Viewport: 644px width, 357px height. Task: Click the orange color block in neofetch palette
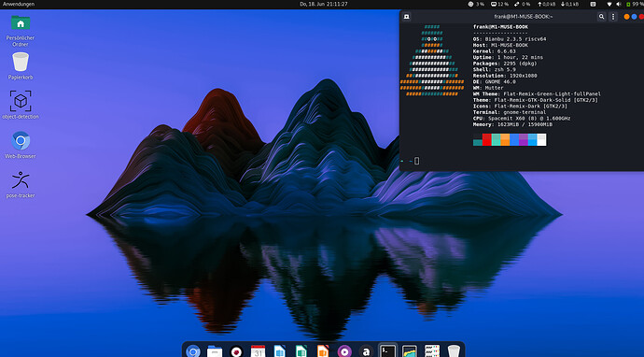(x=505, y=139)
